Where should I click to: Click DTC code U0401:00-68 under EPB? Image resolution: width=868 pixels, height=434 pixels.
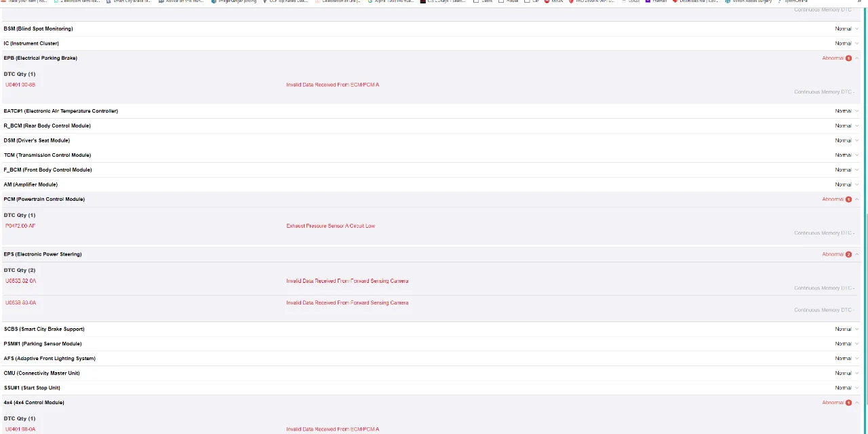pos(20,85)
